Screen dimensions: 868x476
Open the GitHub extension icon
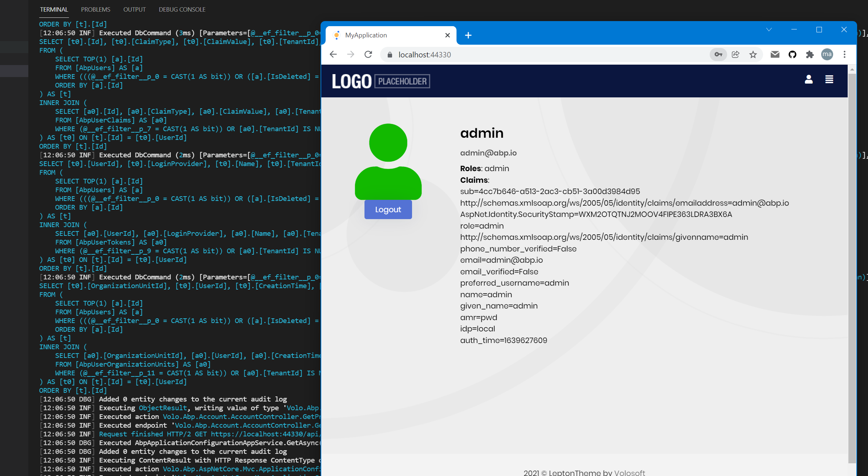coord(792,55)
